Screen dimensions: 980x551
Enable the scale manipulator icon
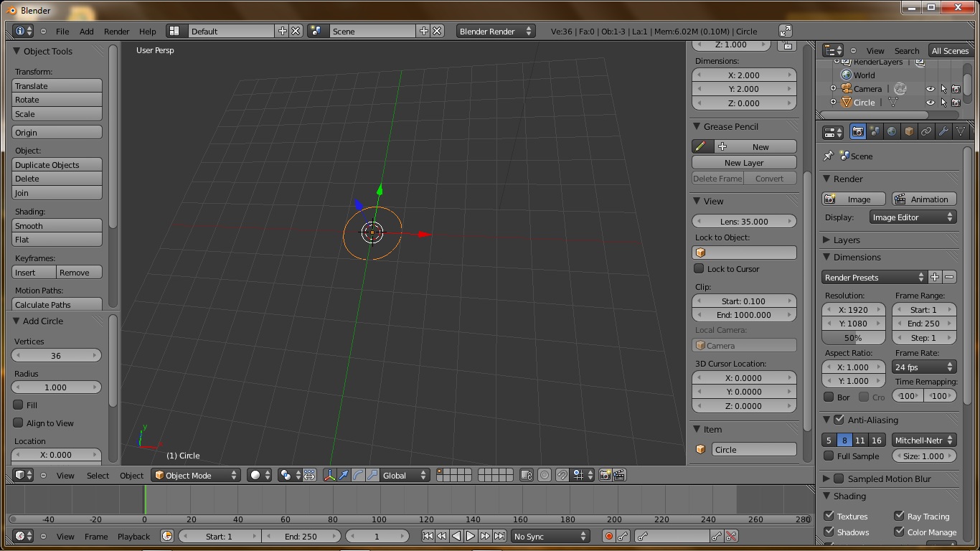click(372, 475)
